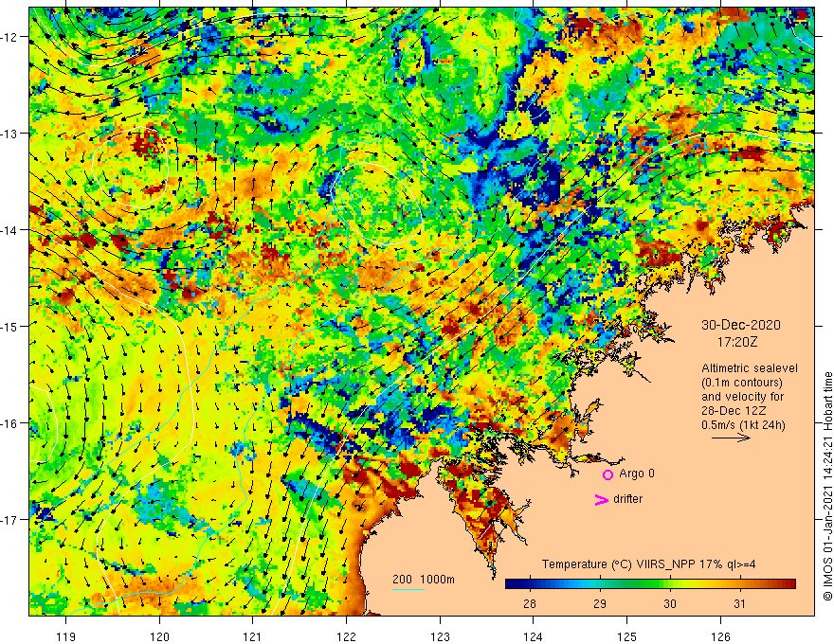The image size is (834, 644).
Task: Click the latitude axis label -12
Action: (9, 37)
